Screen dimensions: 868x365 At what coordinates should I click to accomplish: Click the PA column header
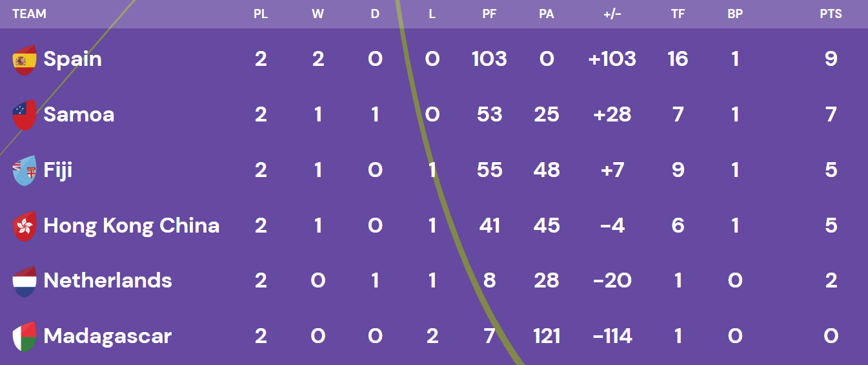click(x=547, y=14)
